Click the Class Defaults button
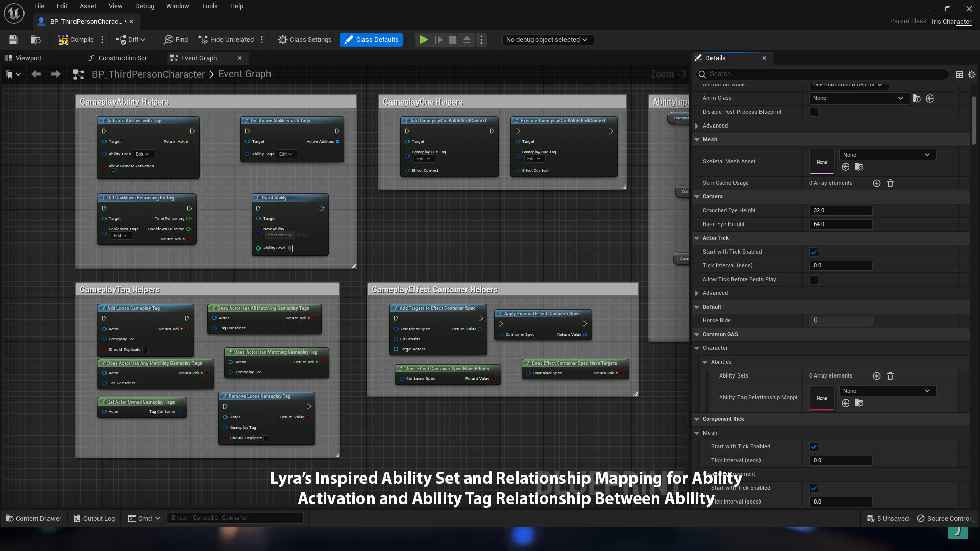 tap(371, 40)
